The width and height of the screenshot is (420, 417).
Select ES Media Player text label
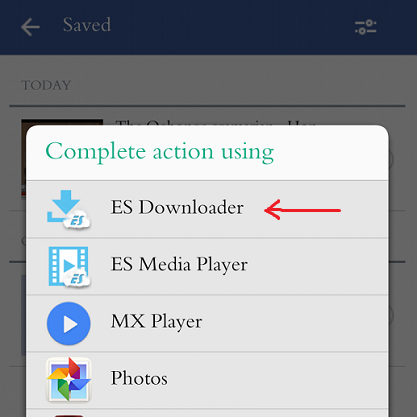point(179,265)
